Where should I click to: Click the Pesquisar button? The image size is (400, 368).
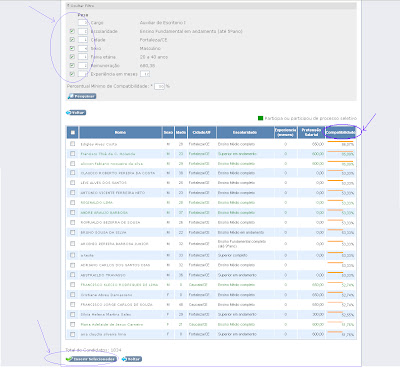click(82, 96)
